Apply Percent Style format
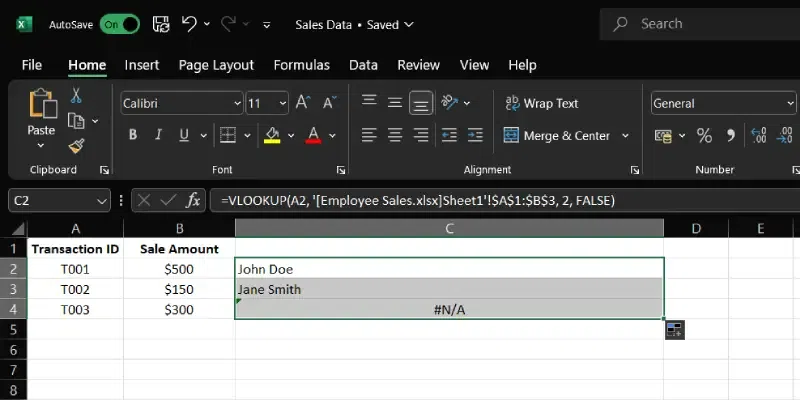This screenshot has width=800, height=400. (704, 136)
